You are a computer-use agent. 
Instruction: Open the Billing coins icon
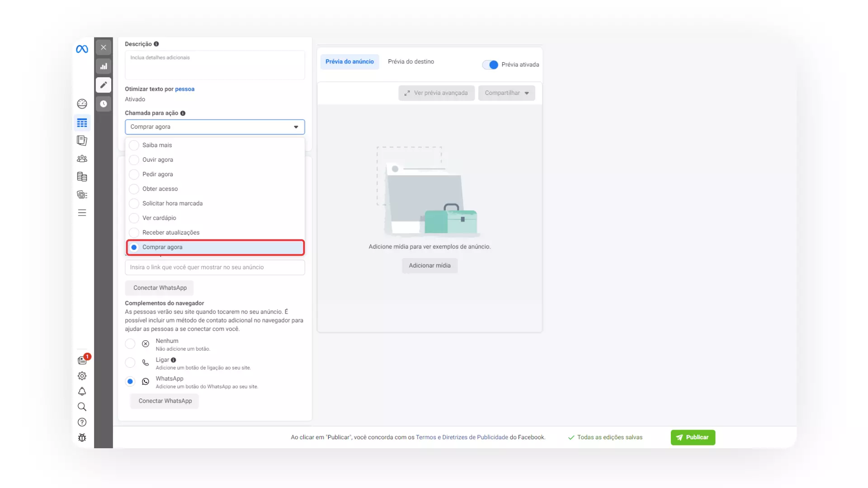click(x=82, y=177)
